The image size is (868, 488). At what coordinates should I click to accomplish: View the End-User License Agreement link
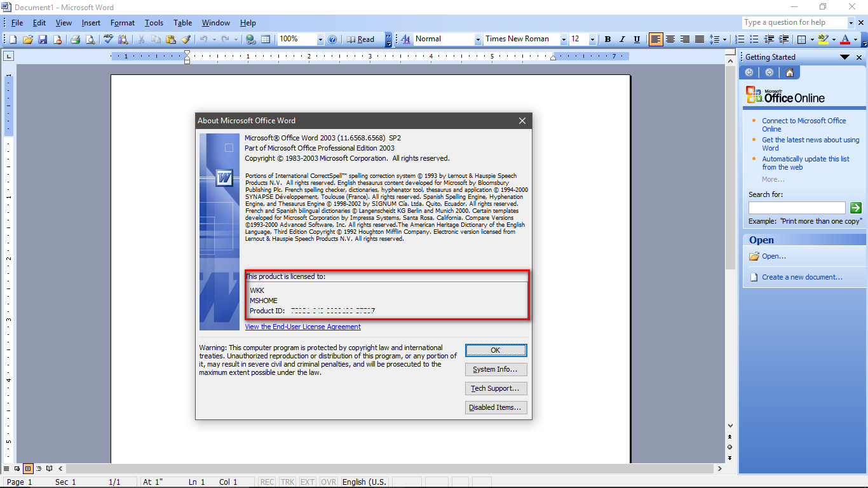(x=302, y=327)
